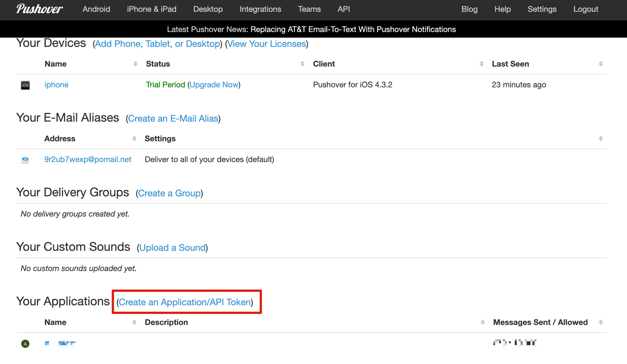The width and height of the screenshot is (627, 364).
Task: Open the iPhone & iPad menu item
Action: [152, 9]
